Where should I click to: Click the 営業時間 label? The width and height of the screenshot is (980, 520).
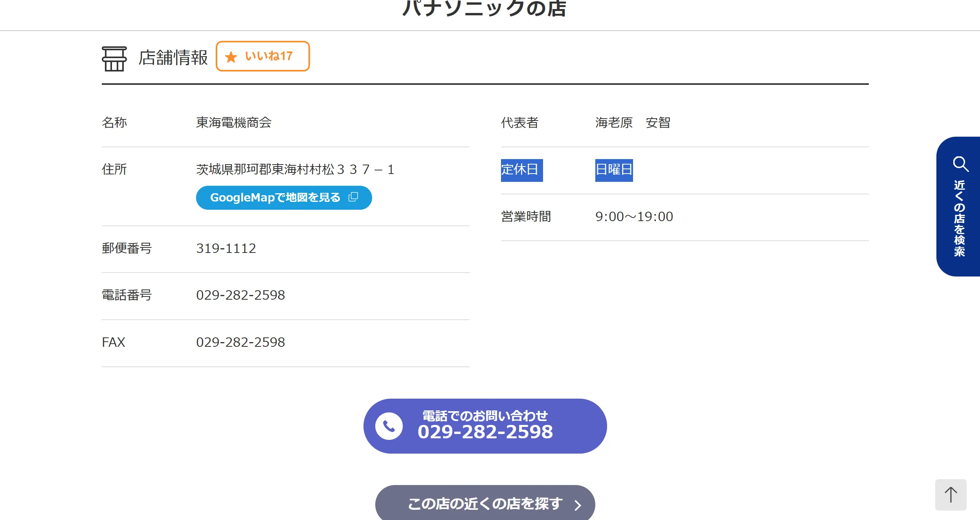click(526, 216)
